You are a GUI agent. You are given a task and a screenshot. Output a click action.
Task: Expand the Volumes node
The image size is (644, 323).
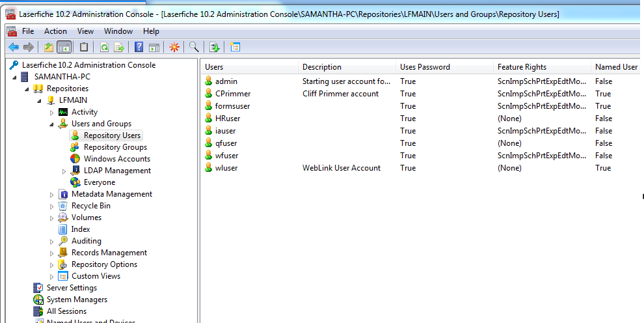pyautogui.click(x=52, y=218)
